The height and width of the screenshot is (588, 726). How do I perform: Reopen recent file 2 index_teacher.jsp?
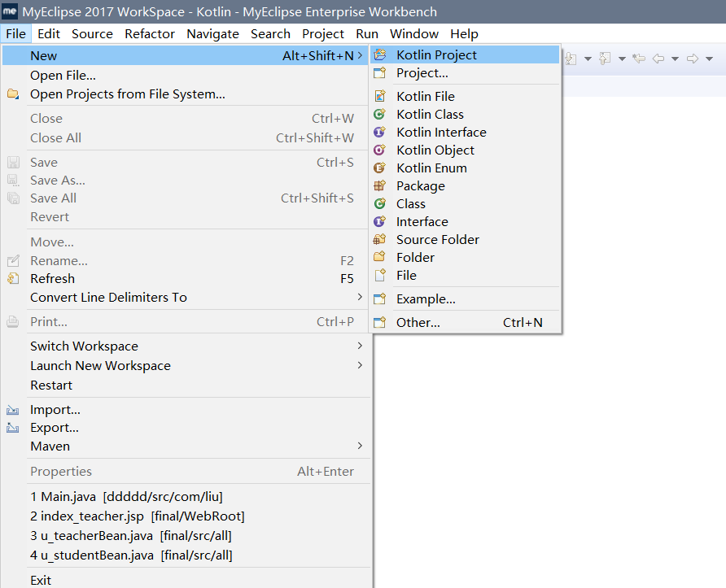click(186, 516)
